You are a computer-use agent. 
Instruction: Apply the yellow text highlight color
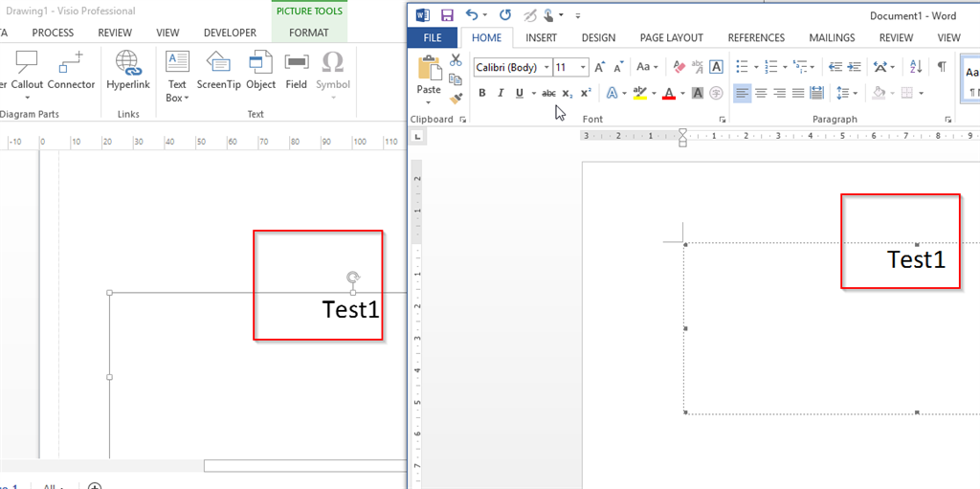(639, 93)
